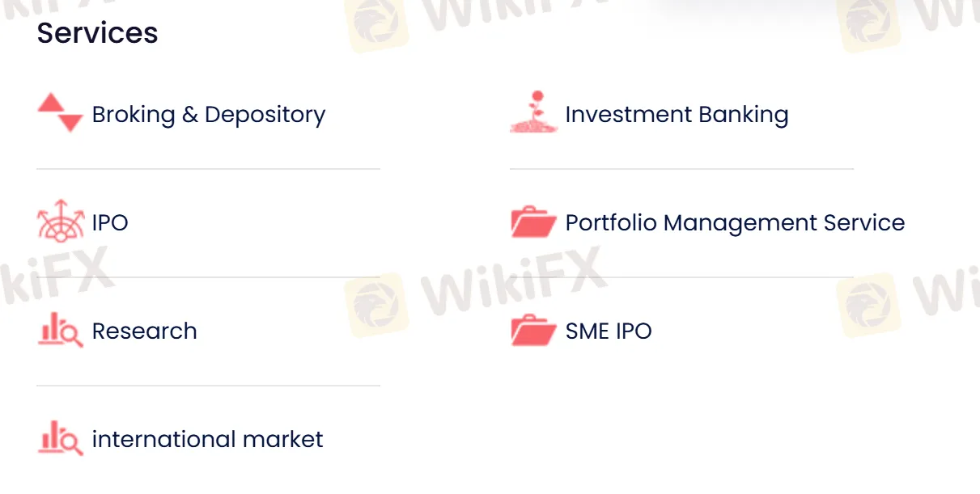Select the IPO network arrows icon

[59, 222]
